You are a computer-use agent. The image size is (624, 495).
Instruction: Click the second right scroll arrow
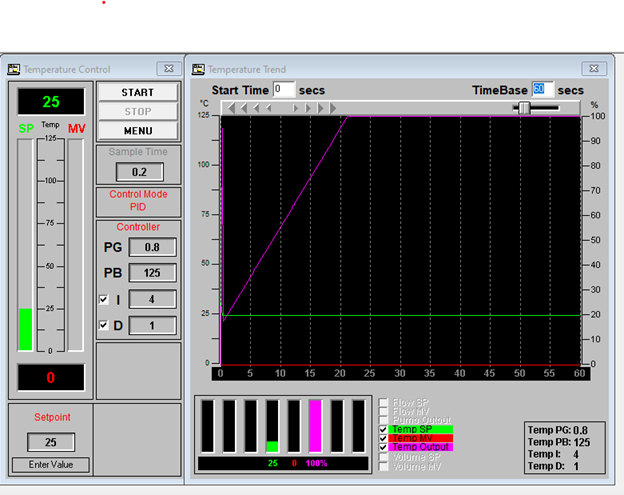[x=308, y=108]
